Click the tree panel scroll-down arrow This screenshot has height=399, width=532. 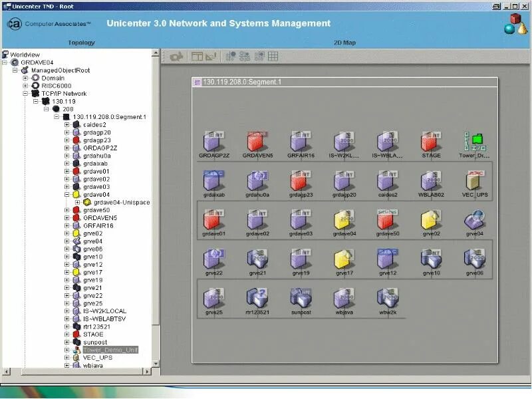tap(156, 364)
